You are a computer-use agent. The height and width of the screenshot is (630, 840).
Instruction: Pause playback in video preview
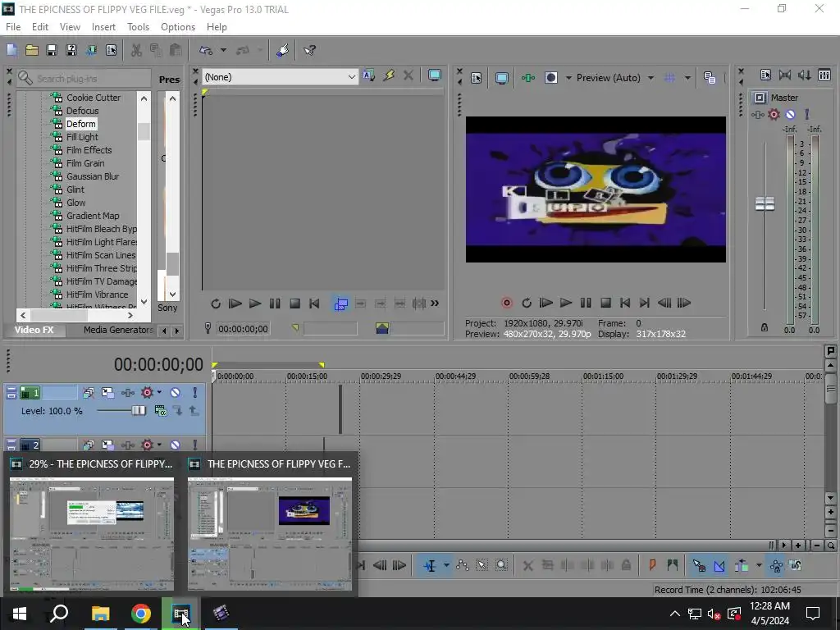[x=586, y=304]
